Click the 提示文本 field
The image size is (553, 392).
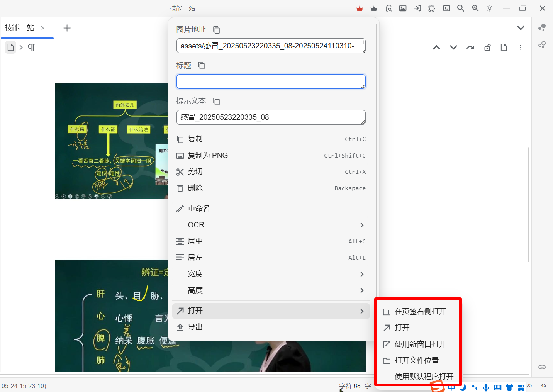pos(271,117)
